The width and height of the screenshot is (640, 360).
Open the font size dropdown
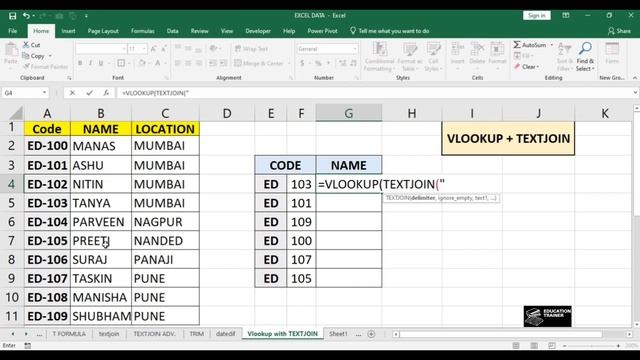(144, 49)
